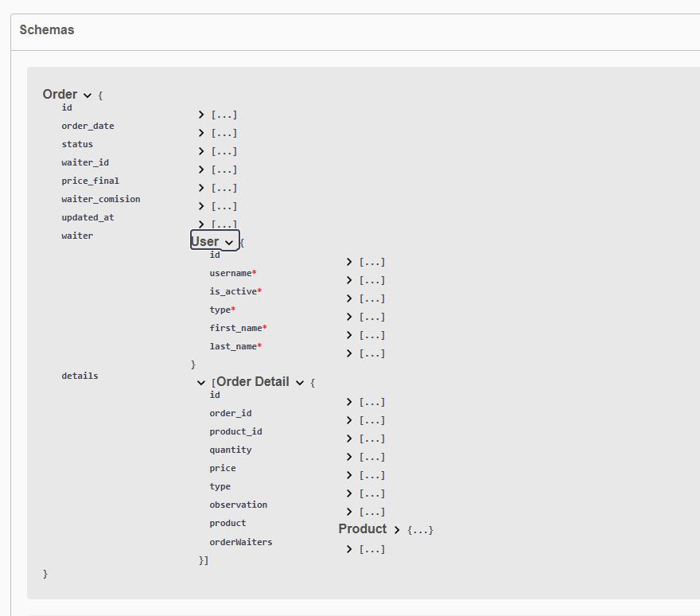
Task: Collapse the Order schema chevron
Action: pyautogui.click(x=87, y=96)
